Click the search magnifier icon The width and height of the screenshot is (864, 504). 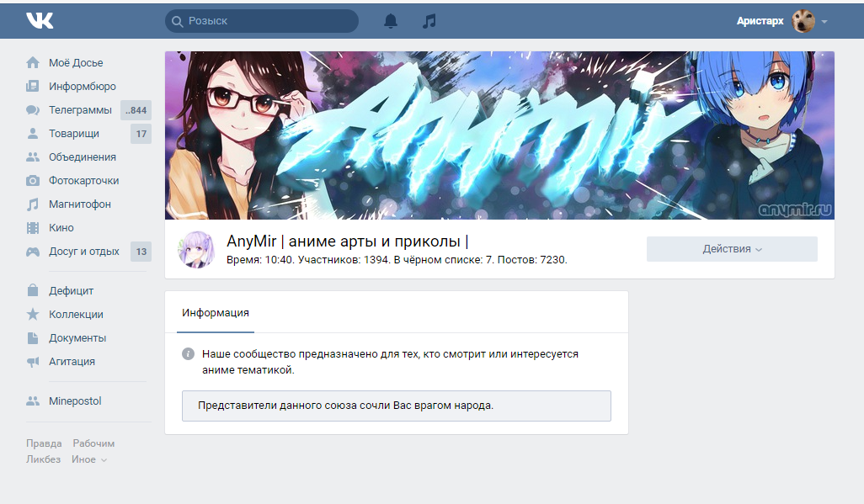[177, 22]
